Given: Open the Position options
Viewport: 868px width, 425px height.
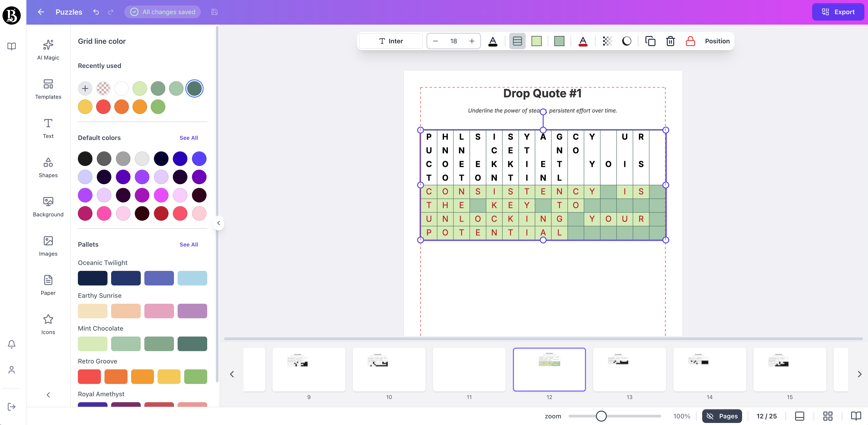Looking at the screenshot, I should click(x=717, y=41).
